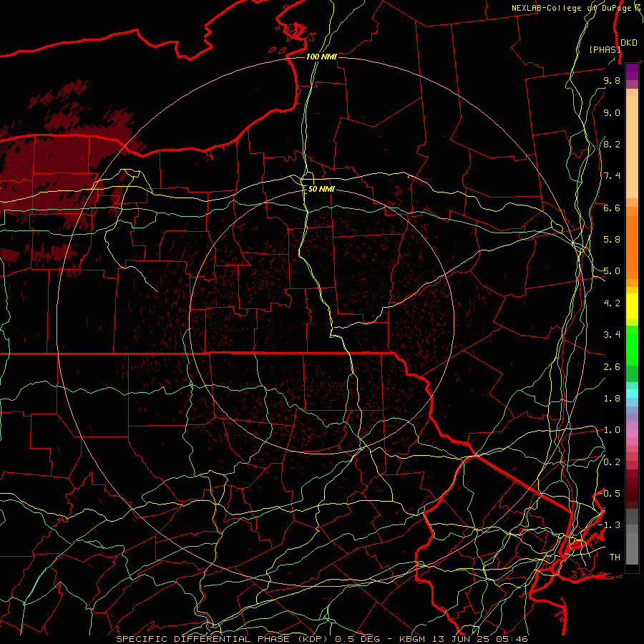The height and width of the screenshot is (644, 644).
Task: Click the 4.2 scale value
Action: pos(612,303)
